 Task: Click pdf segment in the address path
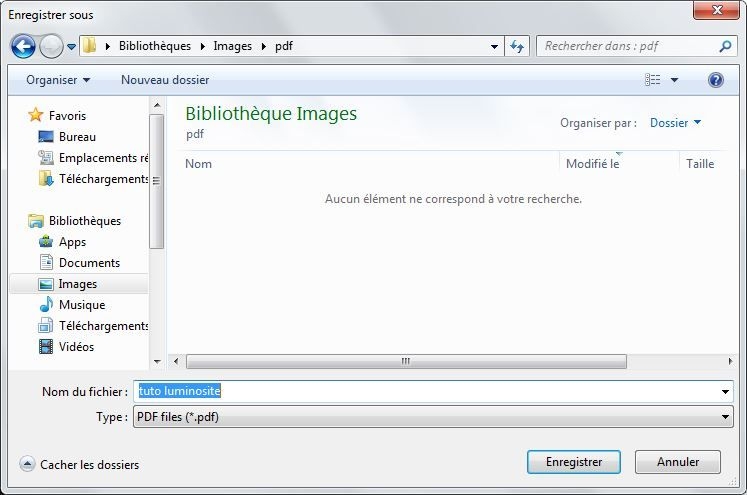[284, 46]
